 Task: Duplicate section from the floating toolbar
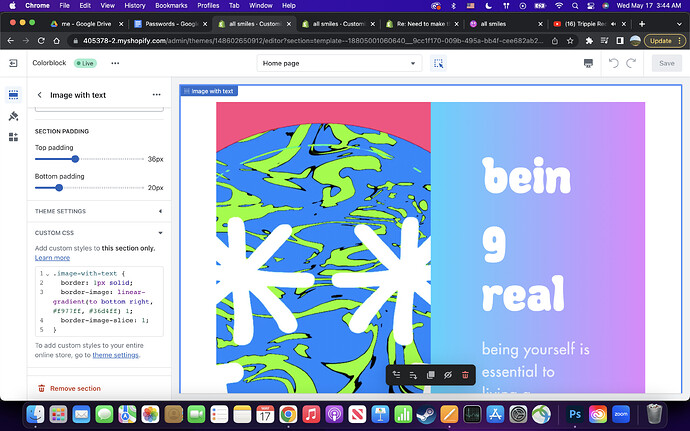(x=430, y=374)
